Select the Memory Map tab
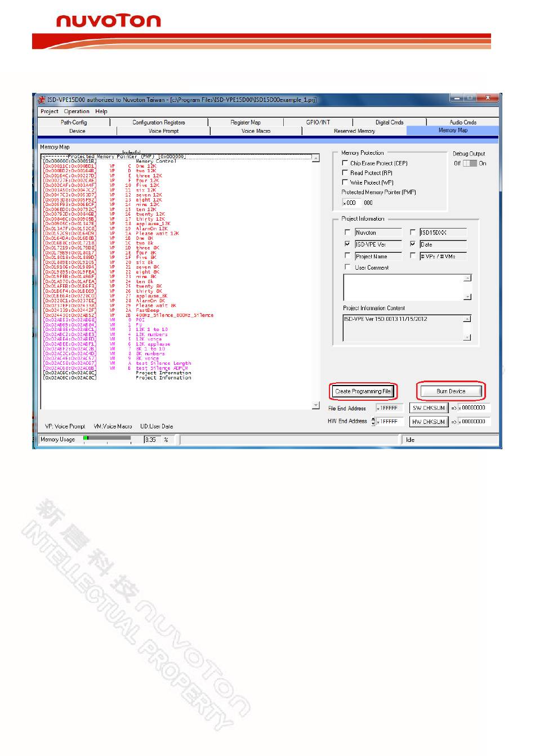 click(453, 131)
